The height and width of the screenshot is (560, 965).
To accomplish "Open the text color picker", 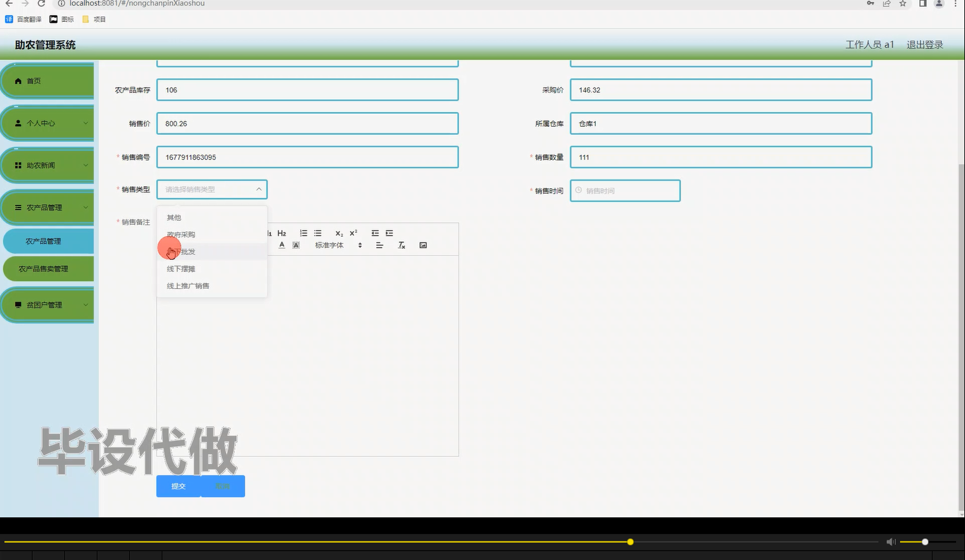I will click(282, 245).
